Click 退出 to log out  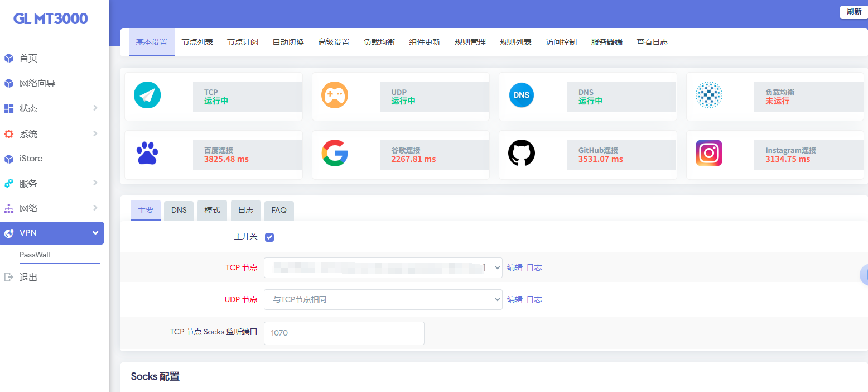coord(28,278)
